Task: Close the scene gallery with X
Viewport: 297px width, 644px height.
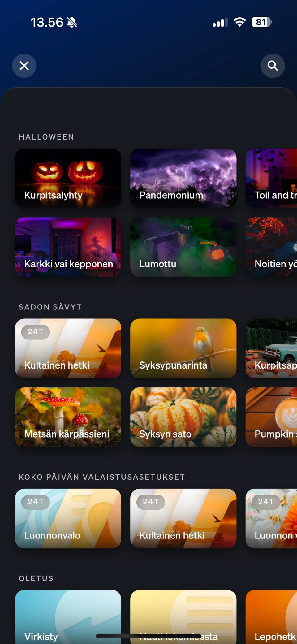Action: pos(24,66)
